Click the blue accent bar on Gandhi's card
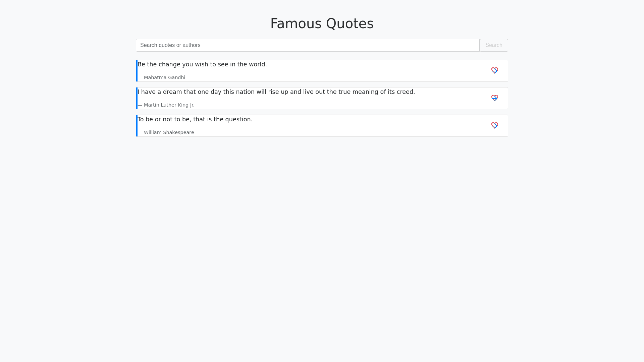This screenshot has width=644, height=362. (x=137, y=71)
